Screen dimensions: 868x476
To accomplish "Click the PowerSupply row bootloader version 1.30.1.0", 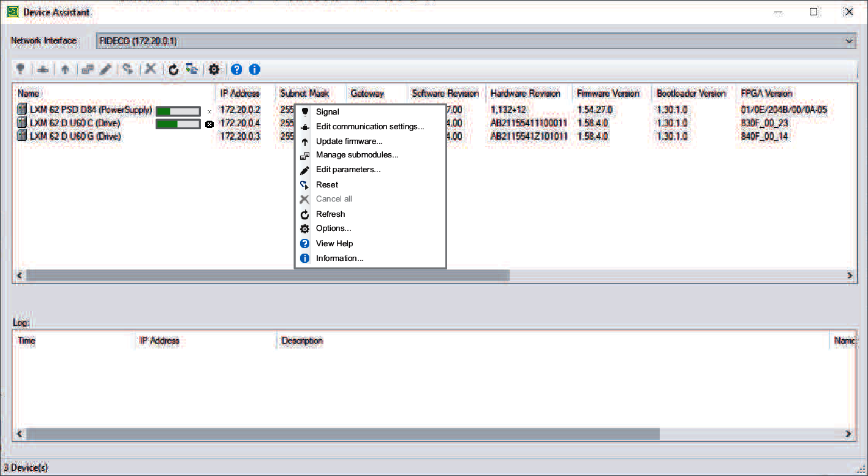I will pyautogui.click(x=672, y=110).
